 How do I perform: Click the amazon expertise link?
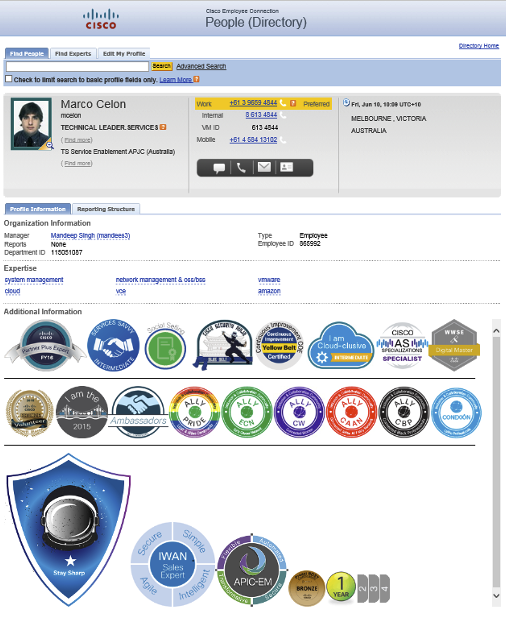coord(269,291)
